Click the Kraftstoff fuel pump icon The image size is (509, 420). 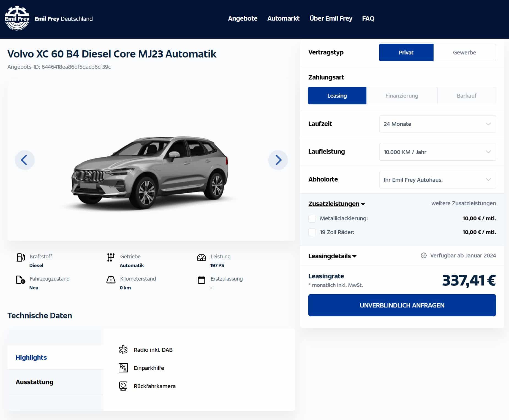tap(21, 257)
